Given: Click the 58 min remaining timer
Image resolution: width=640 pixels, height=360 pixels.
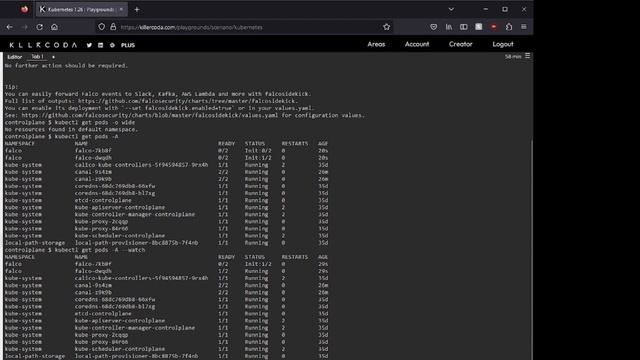Looking at the screenshot, I should pos(513,56).
